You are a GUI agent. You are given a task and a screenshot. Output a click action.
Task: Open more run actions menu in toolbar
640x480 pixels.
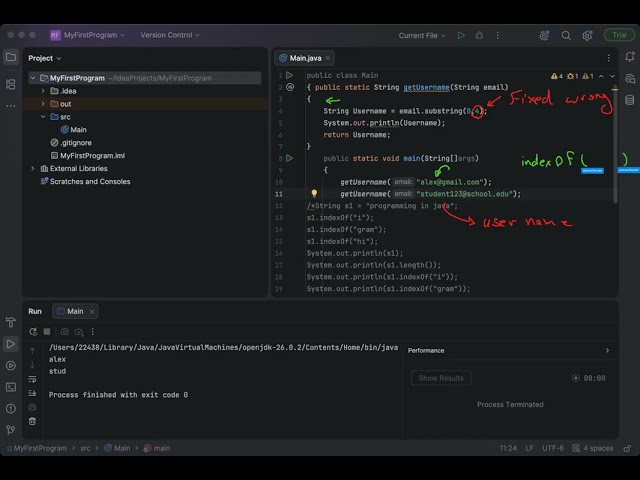tap(498, 36)
